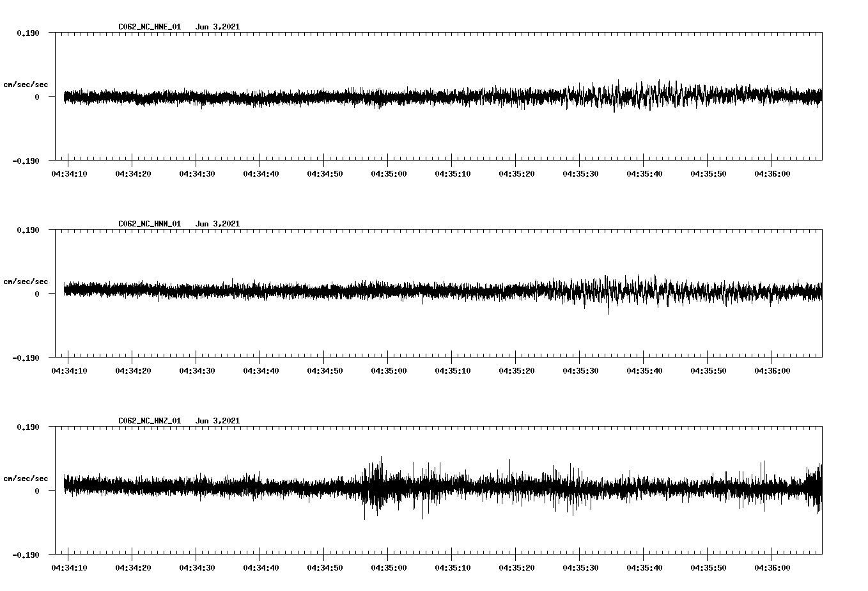Click time label 04:34:10 on HNE axis
The height and width of the screenshot is (591, 868).
[69, 174]
